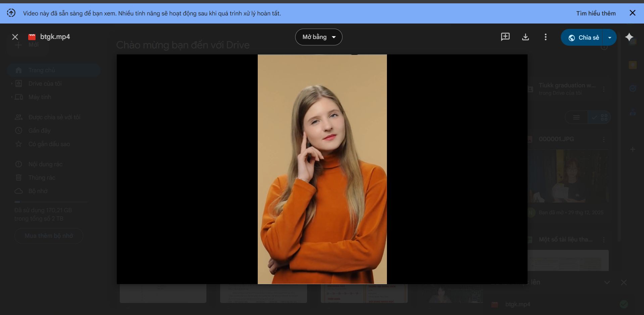
Task: Open menu for 'Một số tài liệu tha...'
Action: coord(604,240)
